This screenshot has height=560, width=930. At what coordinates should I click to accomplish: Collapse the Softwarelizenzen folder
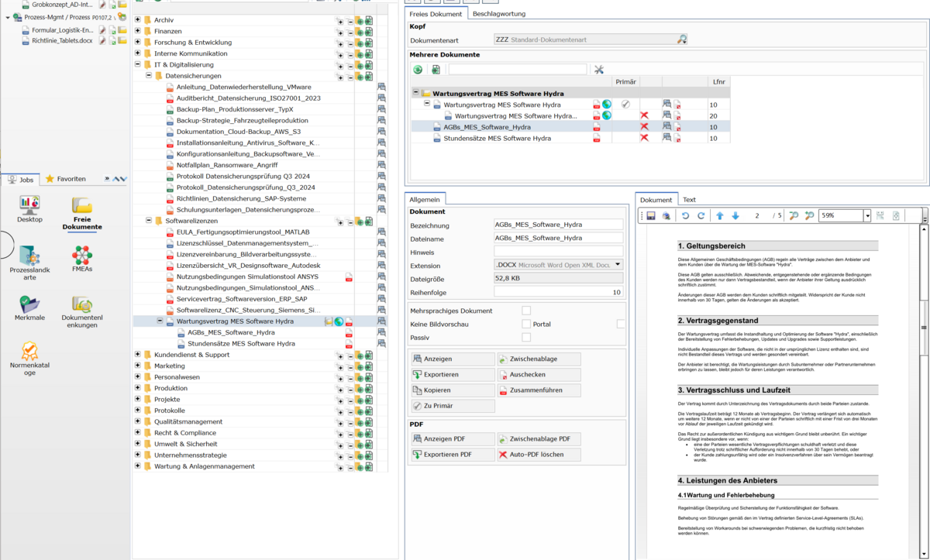pyautogui.click(x=149, y=221)
